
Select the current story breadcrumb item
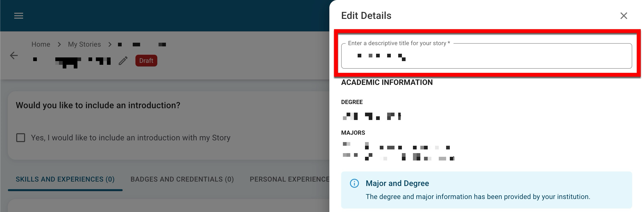click(x=142, y=45)
